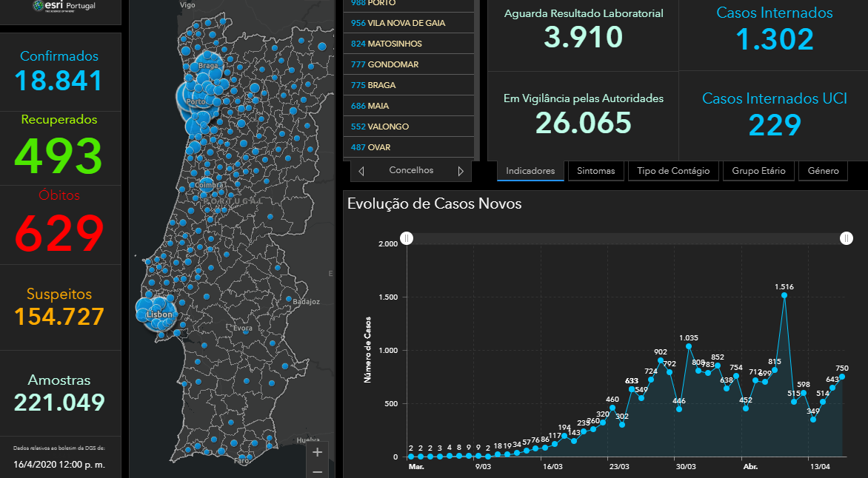Open the Sintomas tab
This screenshot has height=478, width=868.
(x=596, y=171)
